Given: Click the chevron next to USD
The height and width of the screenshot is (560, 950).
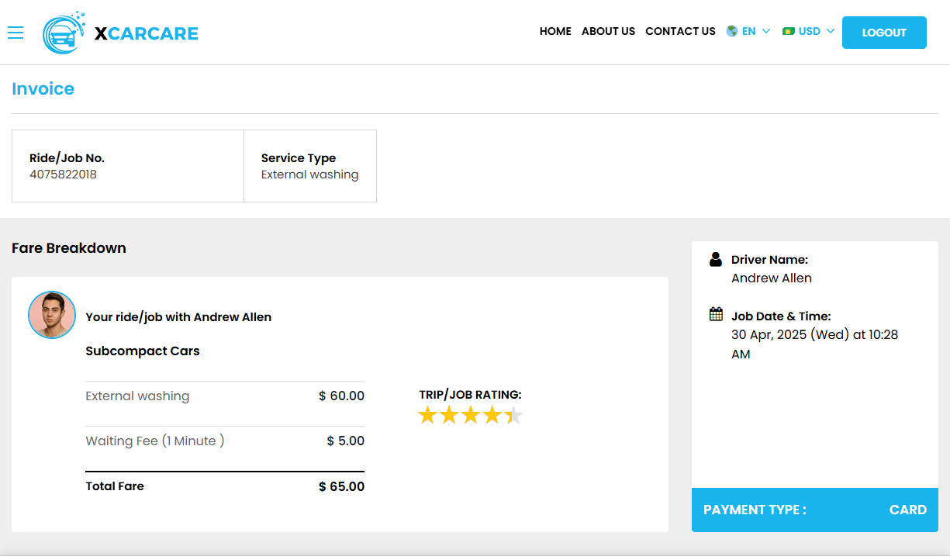Looking at the screenshot, I should (831, 31).
